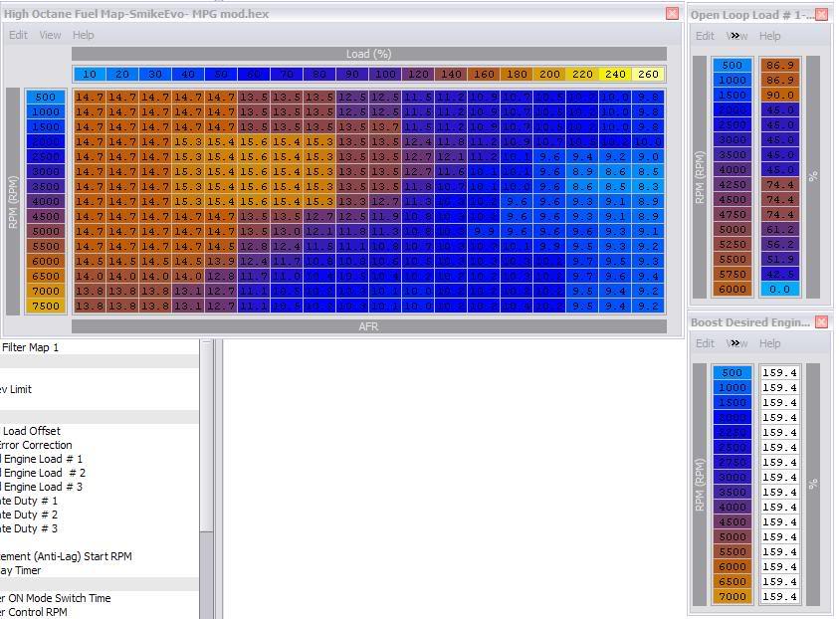Select Rev Limit entry in parameter tree
This screenshot has width=840, height=619.
pos(16,389)
